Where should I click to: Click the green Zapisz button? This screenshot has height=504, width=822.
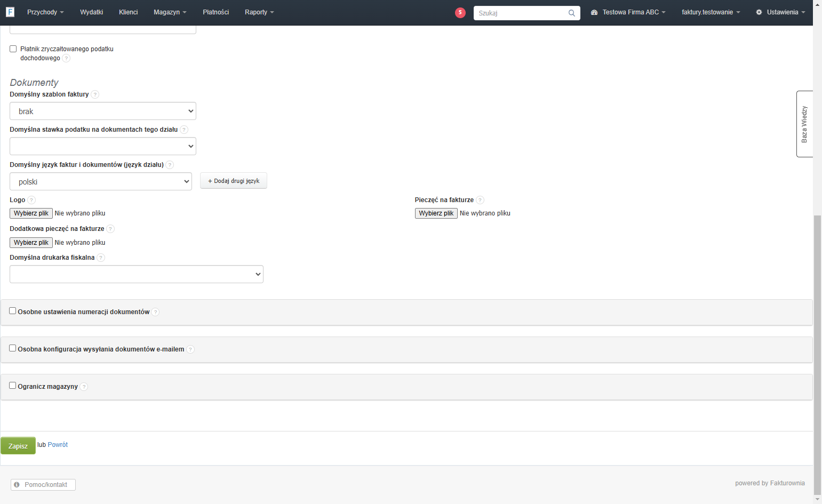click(18, 446)
